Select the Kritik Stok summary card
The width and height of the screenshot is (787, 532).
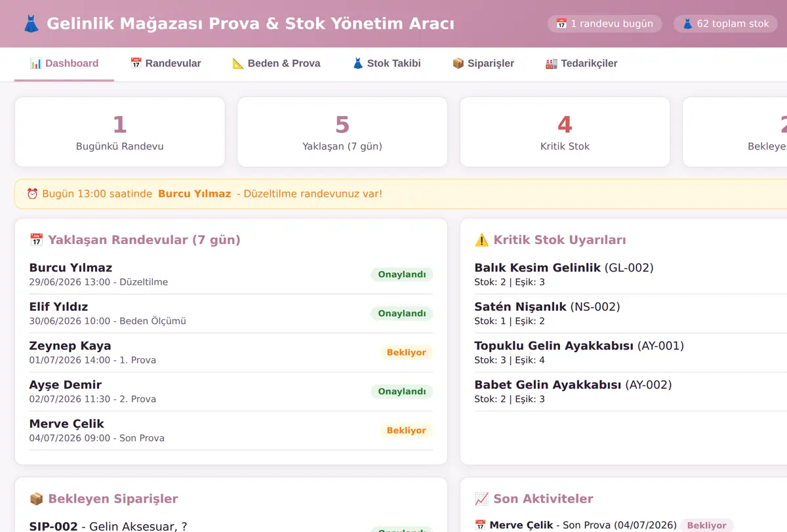[565, 132]
